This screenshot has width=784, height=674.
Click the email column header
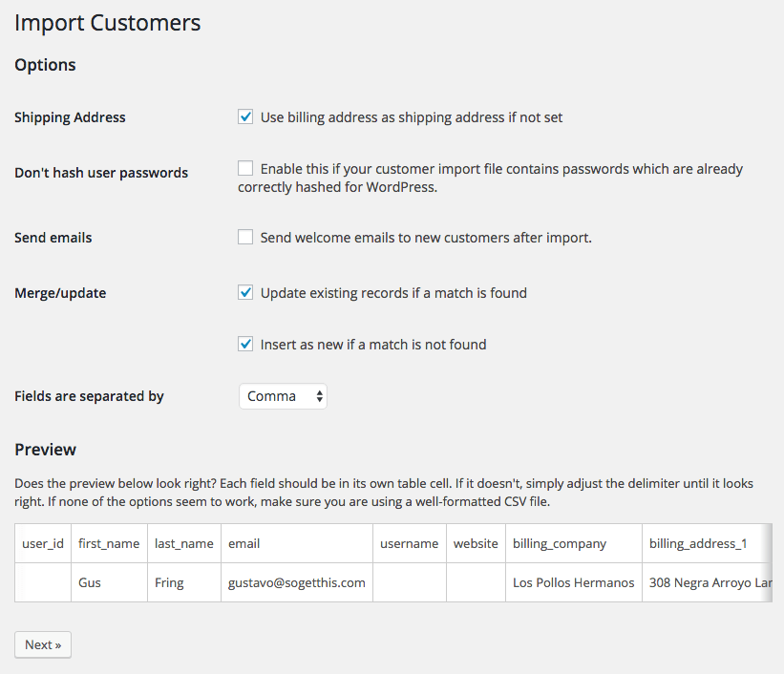[x=297, y=543]
